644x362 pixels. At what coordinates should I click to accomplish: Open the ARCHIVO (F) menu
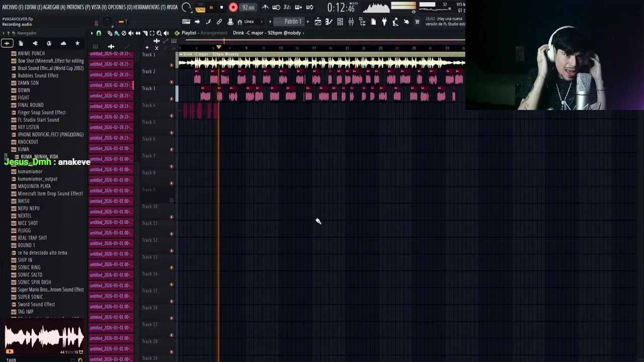coord(13,7)
